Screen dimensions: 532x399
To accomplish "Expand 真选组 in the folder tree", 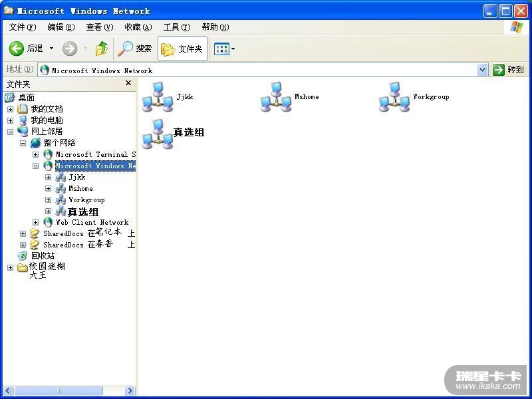I will [x=48, y=211].
